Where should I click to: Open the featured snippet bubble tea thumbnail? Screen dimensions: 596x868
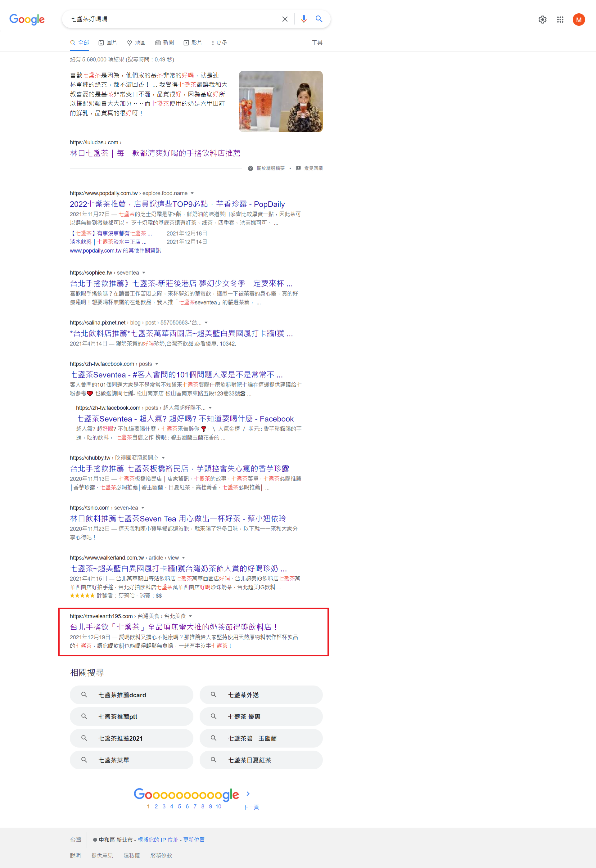(x=281, y=101)
